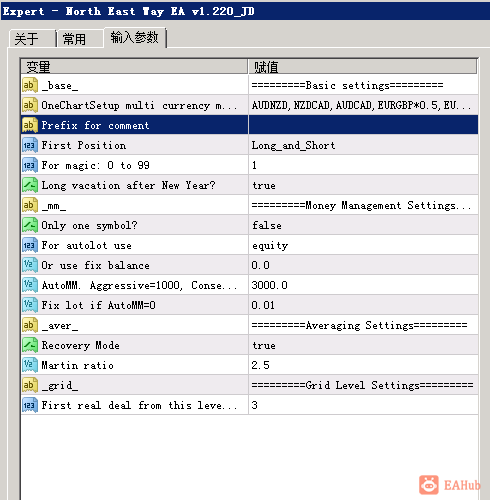This screenshot has width=490, height=500.
Task: Select the Martin ratio variable name
Action: pos(77,365)
